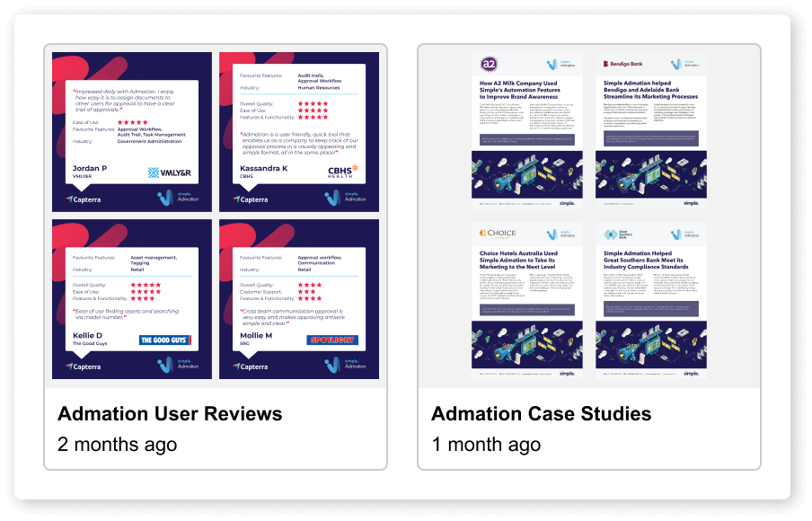Open the Admation Case Studies title
The width and height of the screenshot is (812, 521).
tap(541, 413)
